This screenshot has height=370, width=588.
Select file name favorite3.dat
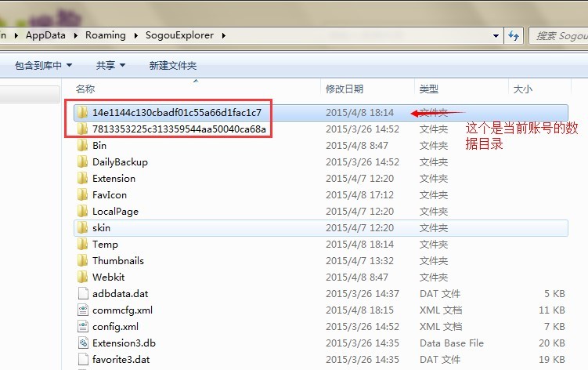pos(121,360)
